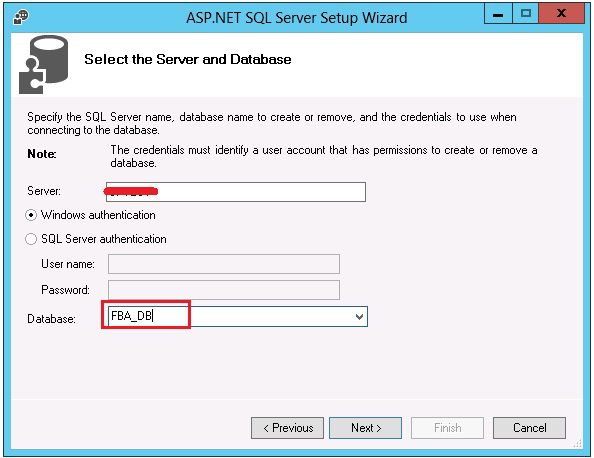Go back with the Previous button
This screenshot has height=458, width=594.
click(x=288, y=428)
